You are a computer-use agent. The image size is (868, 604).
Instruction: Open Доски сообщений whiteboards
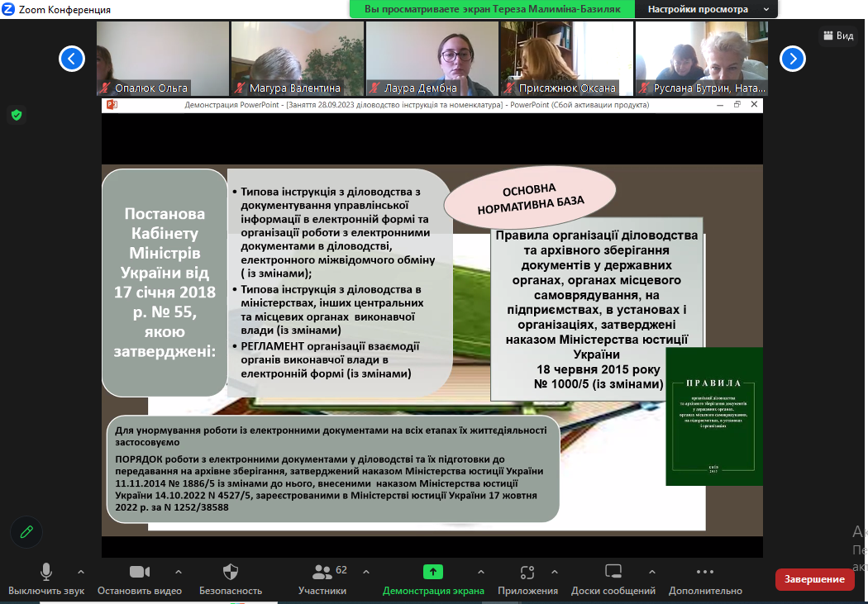[x=613, y=580]
